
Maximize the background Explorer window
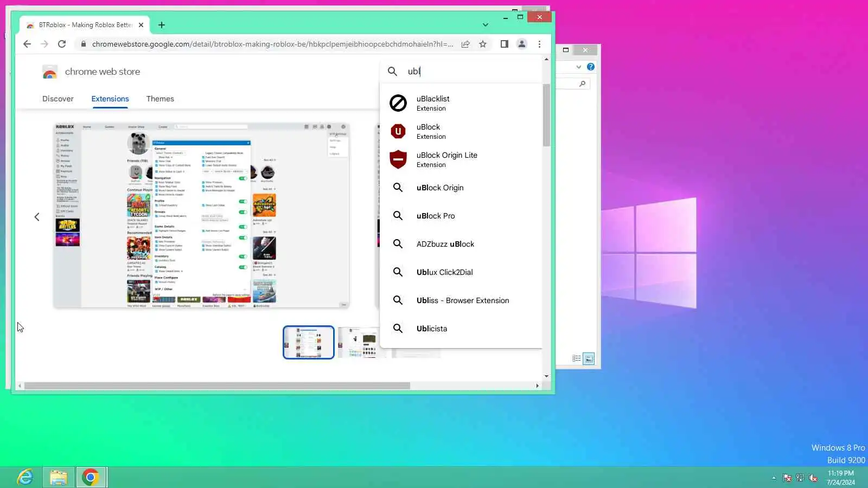566,50
